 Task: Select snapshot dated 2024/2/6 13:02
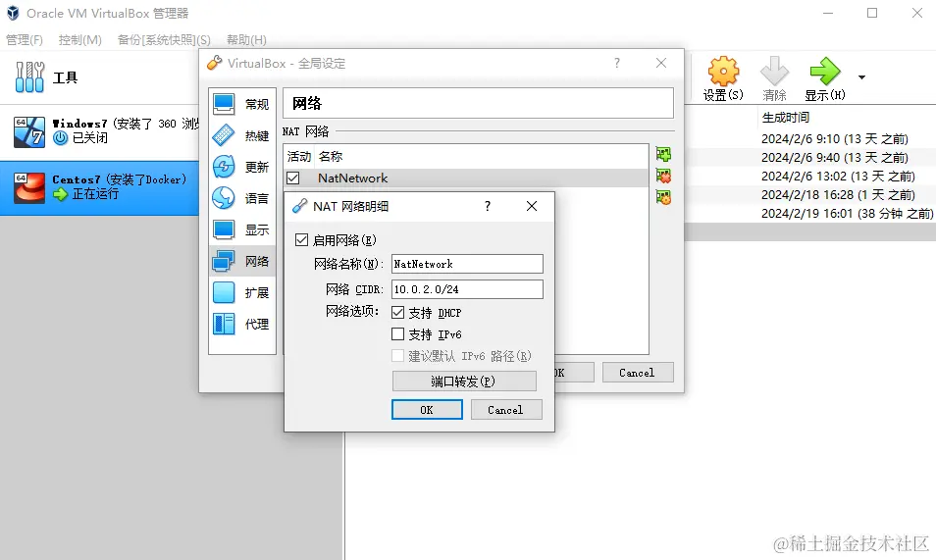838,177
